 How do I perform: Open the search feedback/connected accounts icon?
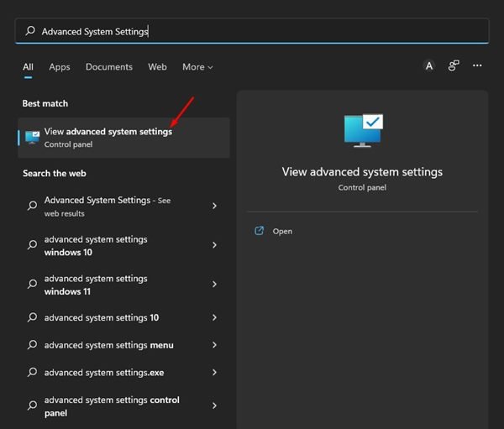454,66
